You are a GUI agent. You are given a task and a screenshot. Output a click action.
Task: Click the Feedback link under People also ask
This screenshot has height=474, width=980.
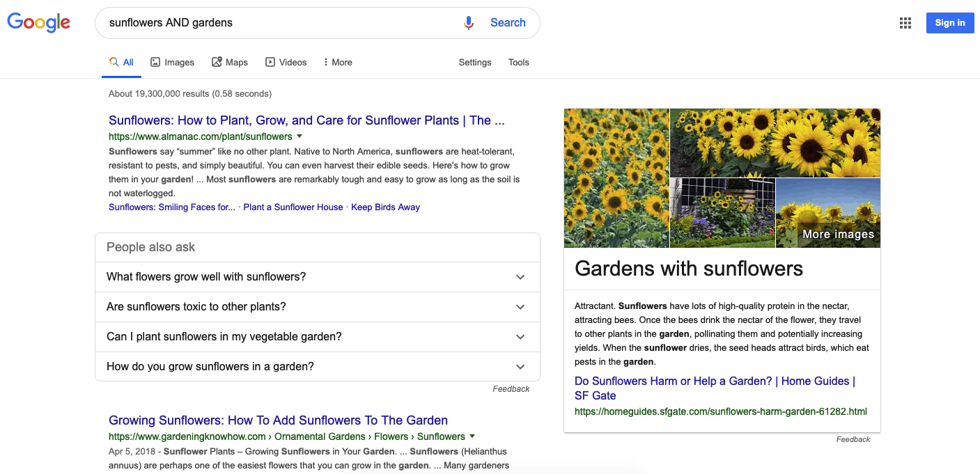pos(511,388)
